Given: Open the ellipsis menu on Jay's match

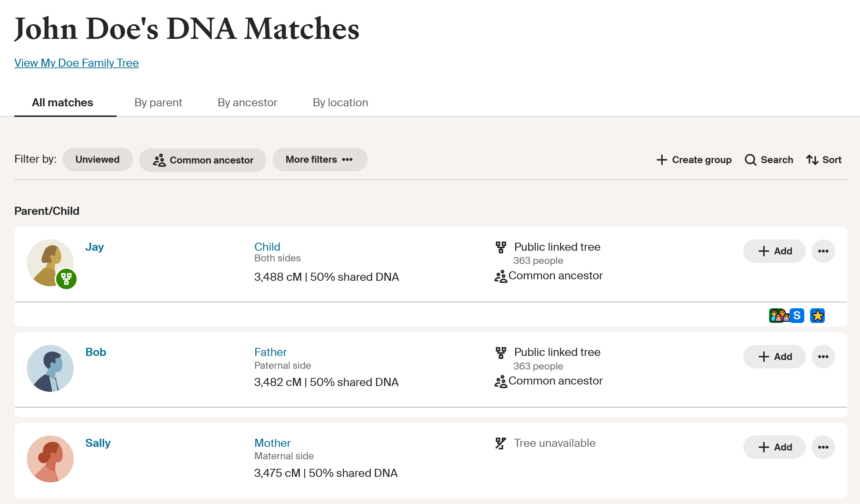Looking at the screenshot, I should coord(823,251).
